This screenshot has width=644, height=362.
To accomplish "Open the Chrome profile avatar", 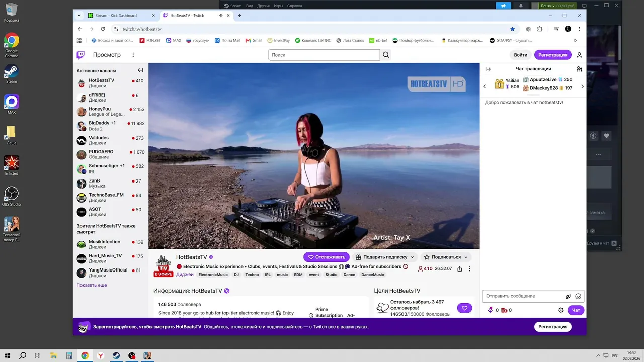I will point(568,29).
